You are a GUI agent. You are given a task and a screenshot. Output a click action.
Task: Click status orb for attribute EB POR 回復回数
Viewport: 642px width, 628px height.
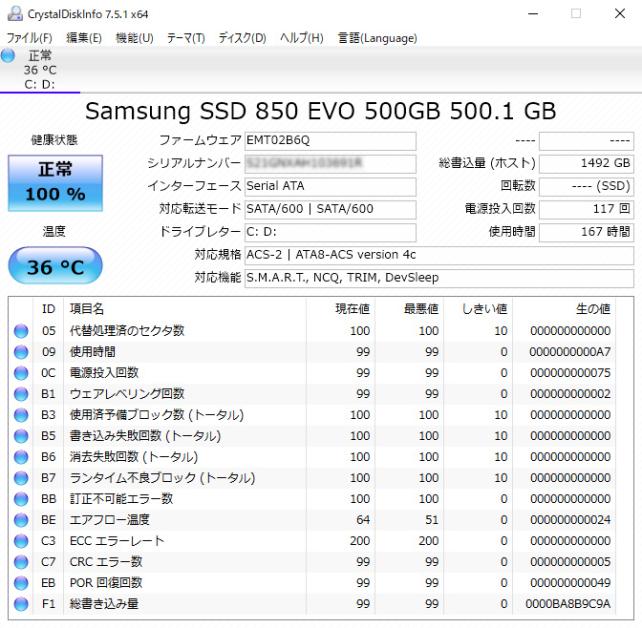pyautogui.click(x=21, y=583)
